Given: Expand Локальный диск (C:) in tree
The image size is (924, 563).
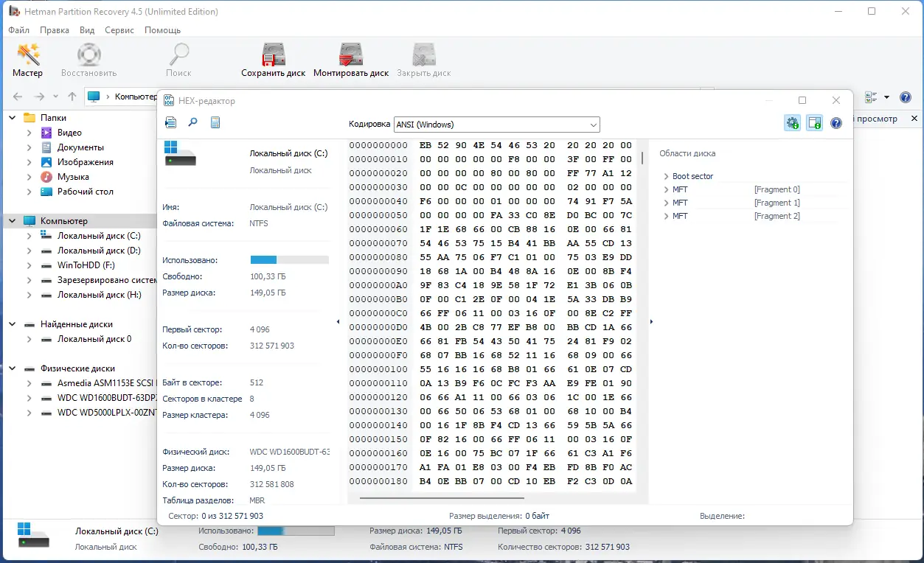Looking at the screenshot, I should (x=29, y=236).
